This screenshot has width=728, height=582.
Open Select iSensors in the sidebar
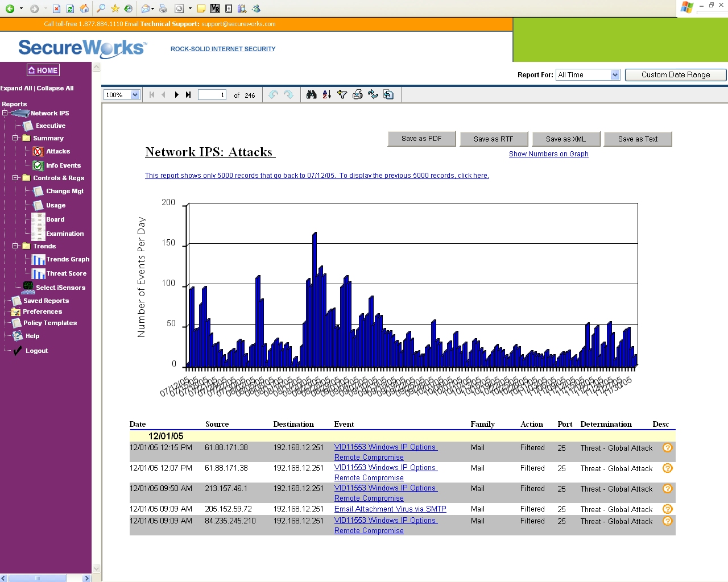tap(60, 288)
